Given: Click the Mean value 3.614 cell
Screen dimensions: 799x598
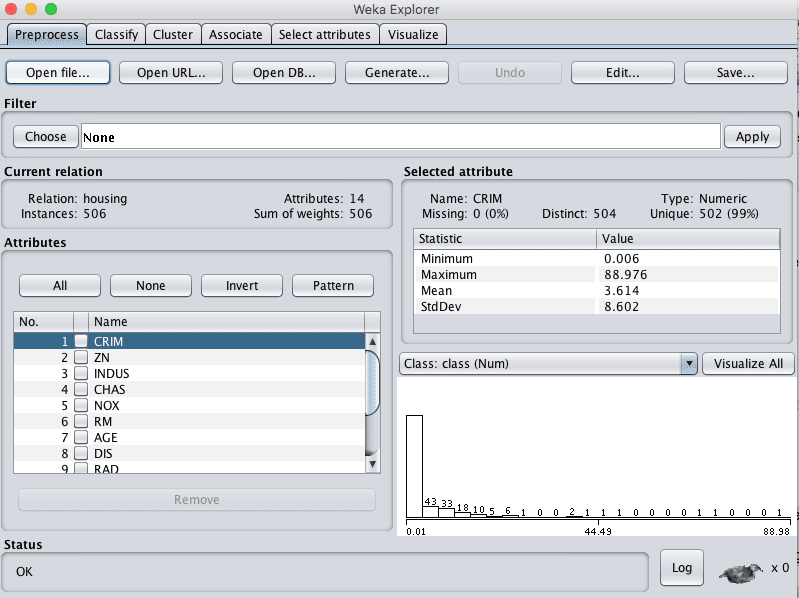Looking at the screenshot, I should [687, 290].
